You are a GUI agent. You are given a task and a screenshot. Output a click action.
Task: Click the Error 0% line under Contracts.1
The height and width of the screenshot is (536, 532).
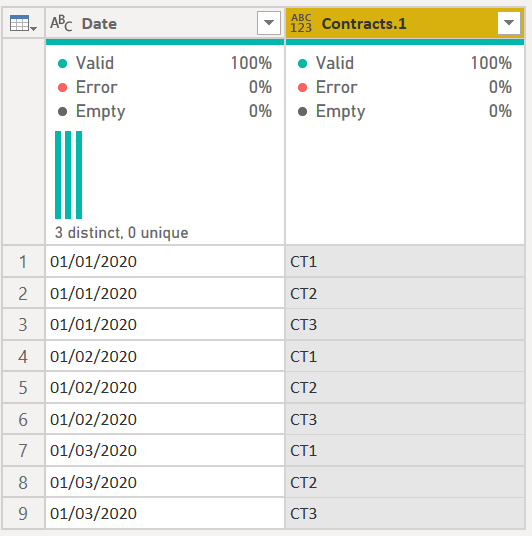(405, 87)
